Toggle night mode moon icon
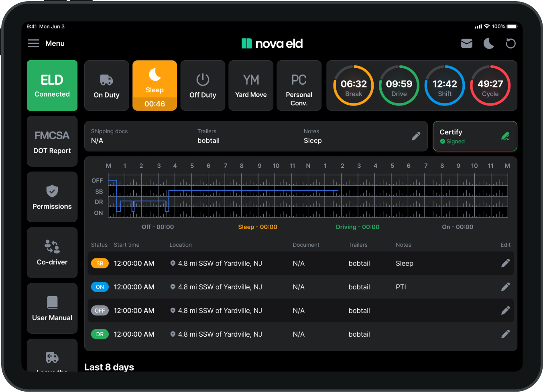Viewport: 543px width, 392px height. [x=488, y=43]
